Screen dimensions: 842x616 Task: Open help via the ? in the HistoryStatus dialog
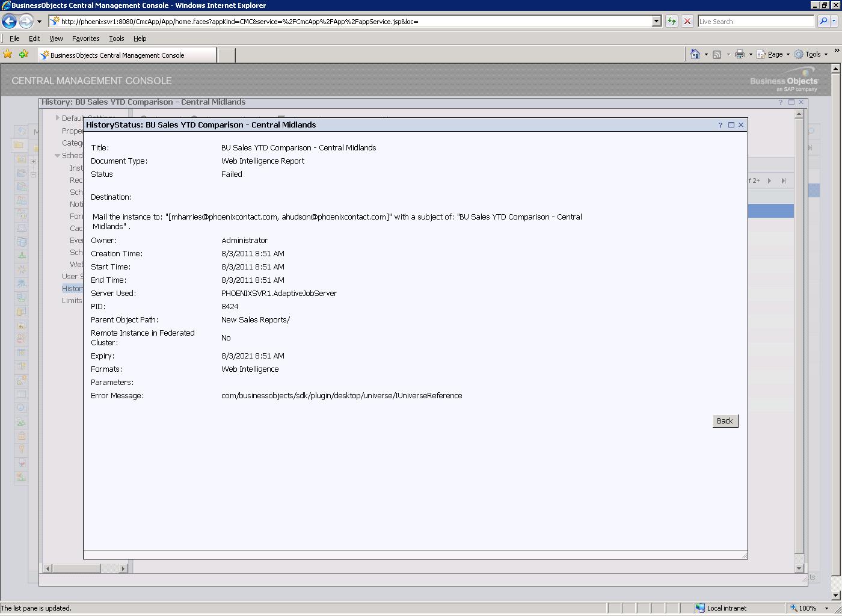pos(720,125)
